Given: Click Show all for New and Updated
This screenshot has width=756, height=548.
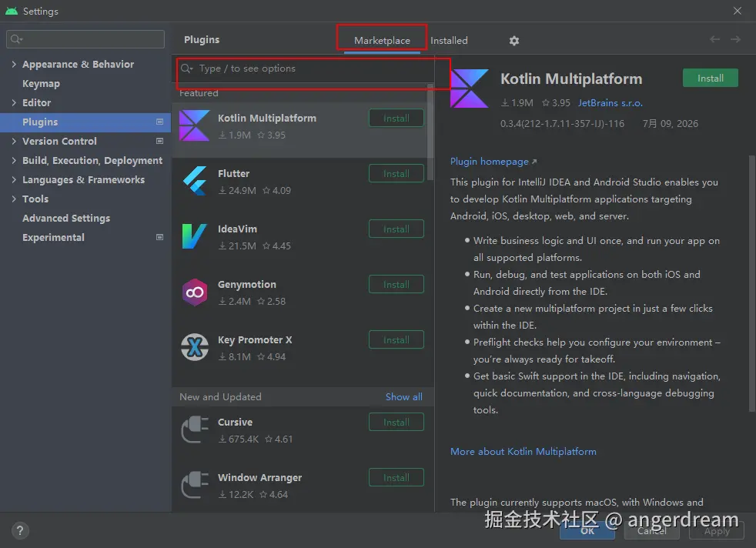Looking at the screenshot, I should click(x=403, y=396).
